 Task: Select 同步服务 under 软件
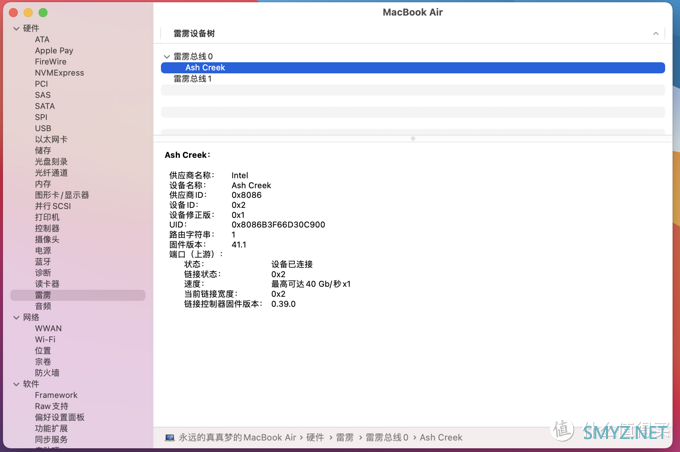click(51, 439)
